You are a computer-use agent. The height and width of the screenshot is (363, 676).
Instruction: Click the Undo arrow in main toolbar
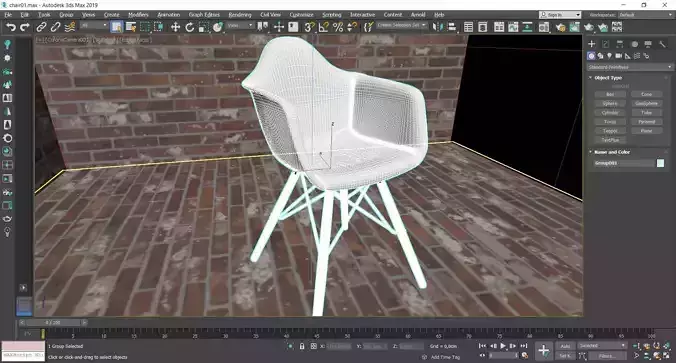(x=11, y=27)
